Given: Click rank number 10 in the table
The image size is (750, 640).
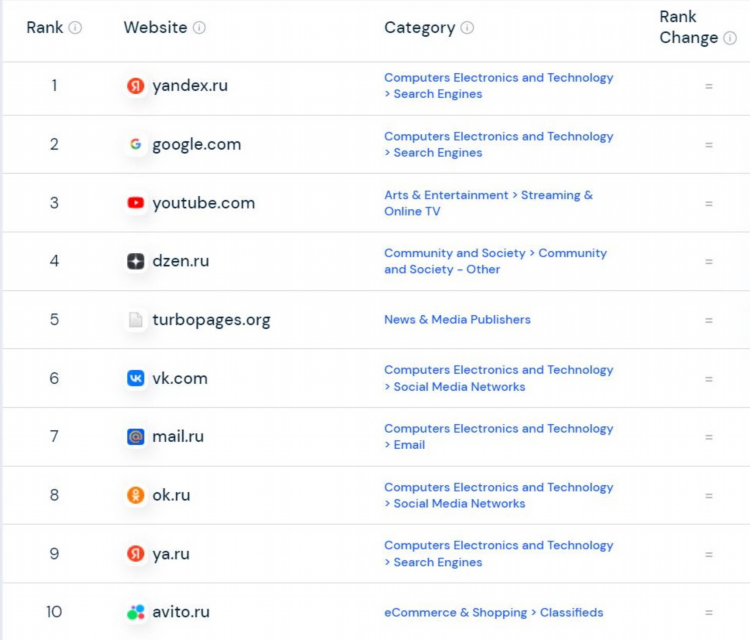Looking at the screenshot, I should click(54, 612).
